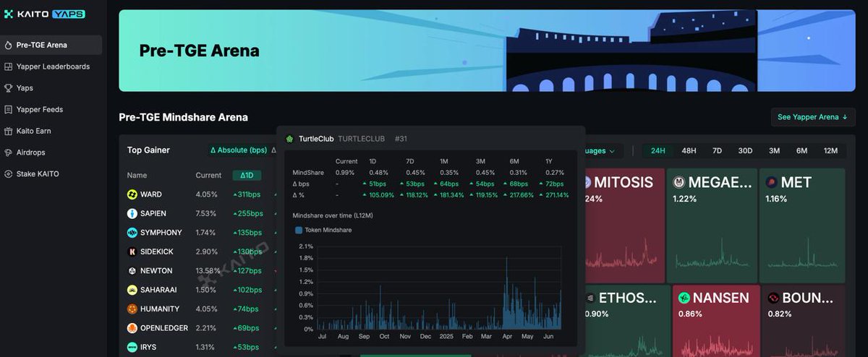Select the 48H timeframe tab
Viewport: 868px width, 357px height.
(x=689, y=150)
